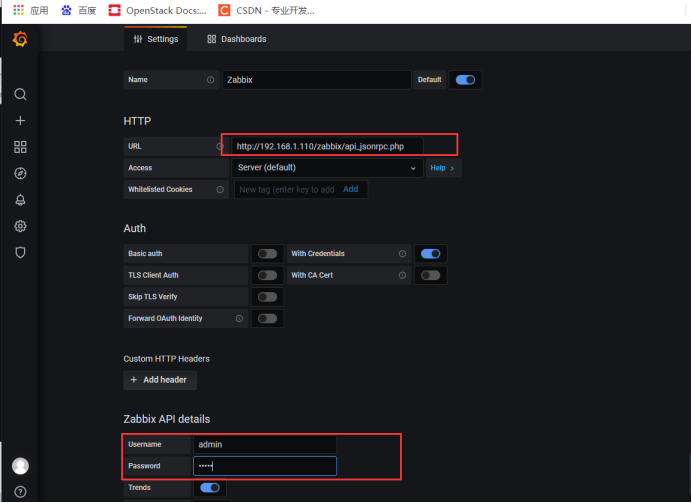The width and height of the screenshot is (692, 503).
Task: Switch to the Settings tab
Action: pos(156,39)
